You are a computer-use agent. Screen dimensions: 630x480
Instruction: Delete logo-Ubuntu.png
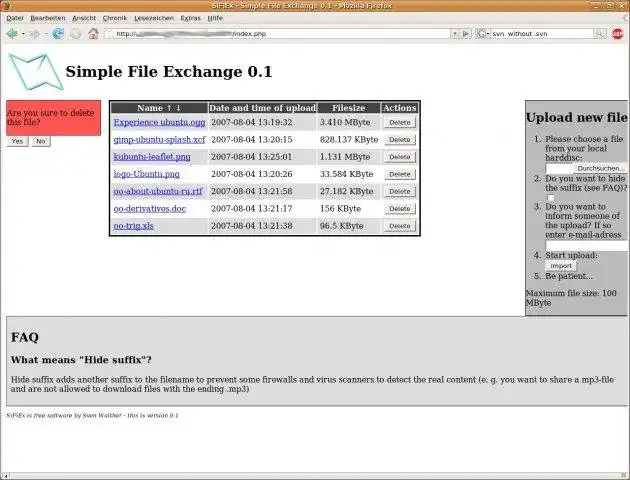click(400, 174)
